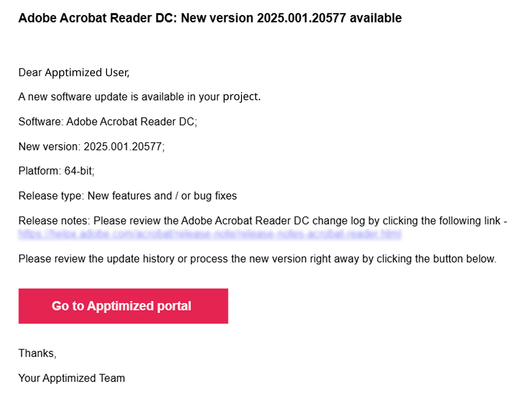532x395 pixels.
Task: Click the '64-bit;' platform value
Action: tap(79, 171)
